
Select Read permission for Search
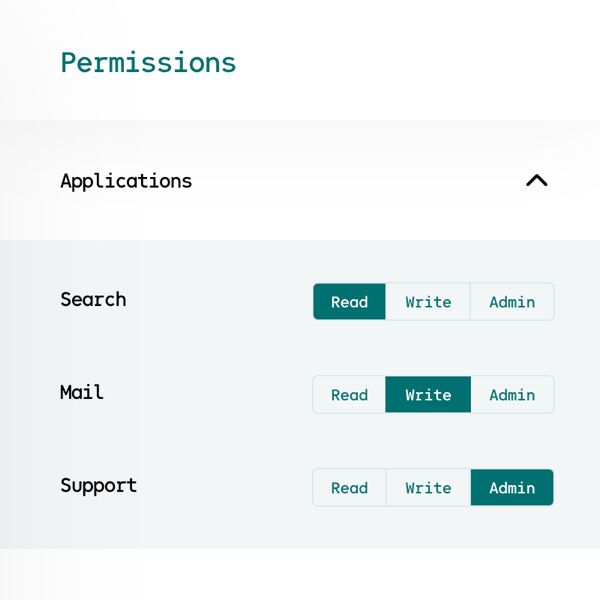point(349,301)
